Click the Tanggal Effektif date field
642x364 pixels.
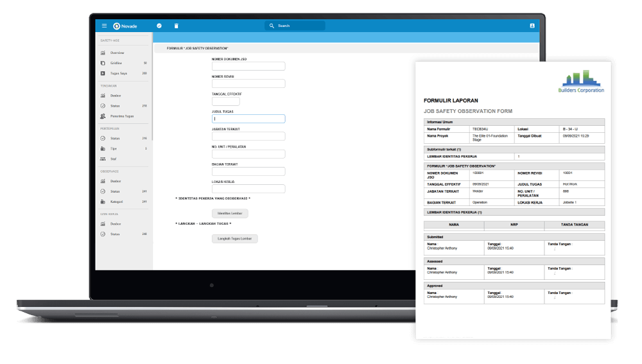[225, 101]
